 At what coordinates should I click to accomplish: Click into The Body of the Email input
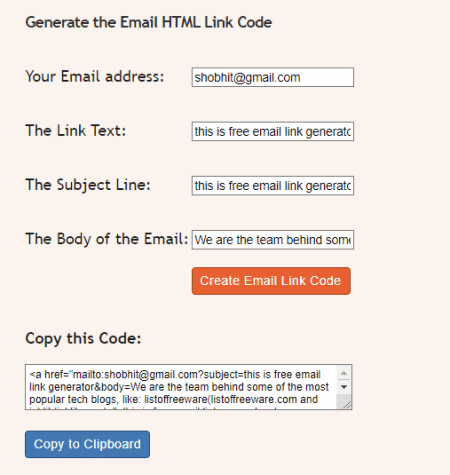273,240
